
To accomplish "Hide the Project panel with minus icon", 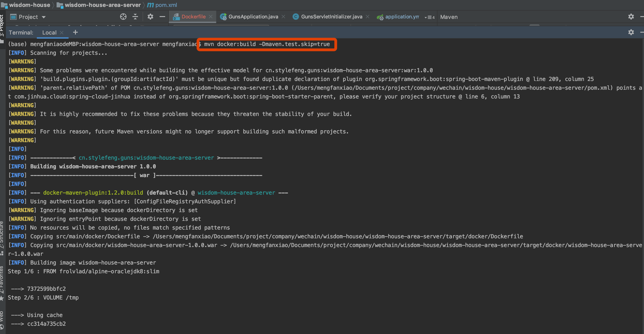I will pyautogui.click(x=162, y=17).
